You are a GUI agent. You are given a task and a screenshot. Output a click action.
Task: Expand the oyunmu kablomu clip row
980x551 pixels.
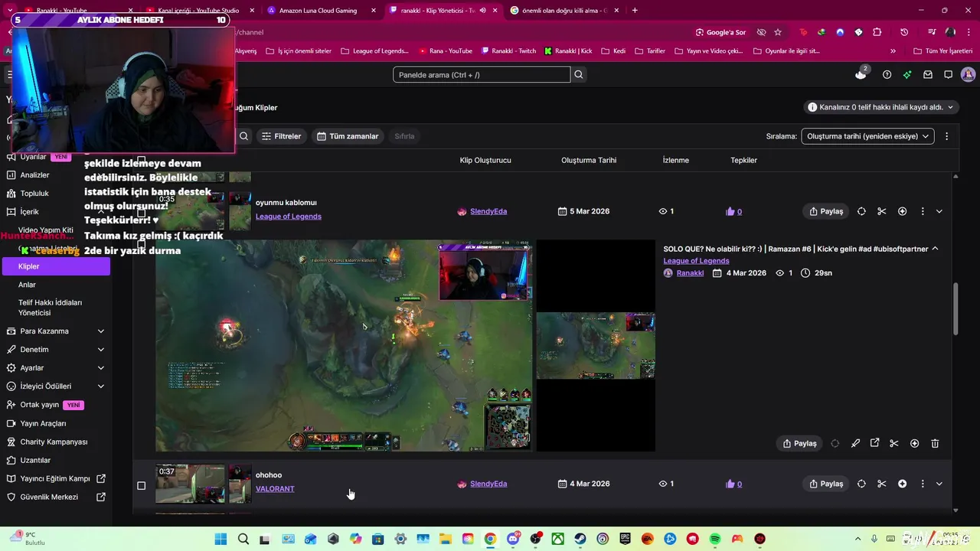939,211
